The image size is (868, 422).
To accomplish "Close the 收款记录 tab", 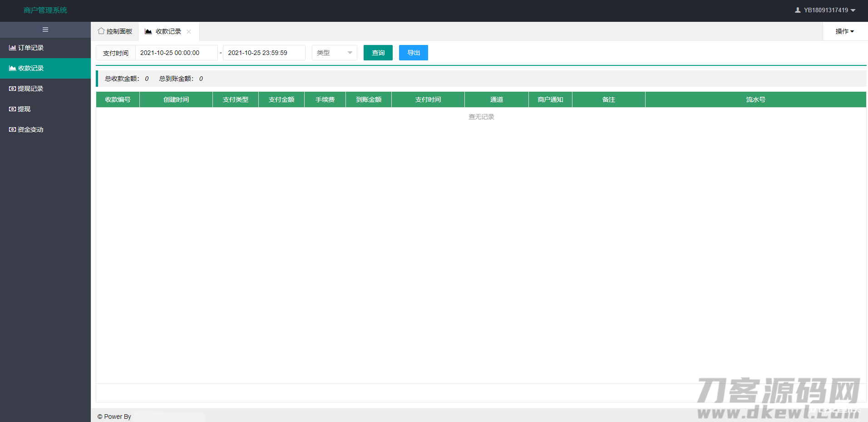I will (x=189, y=31).
